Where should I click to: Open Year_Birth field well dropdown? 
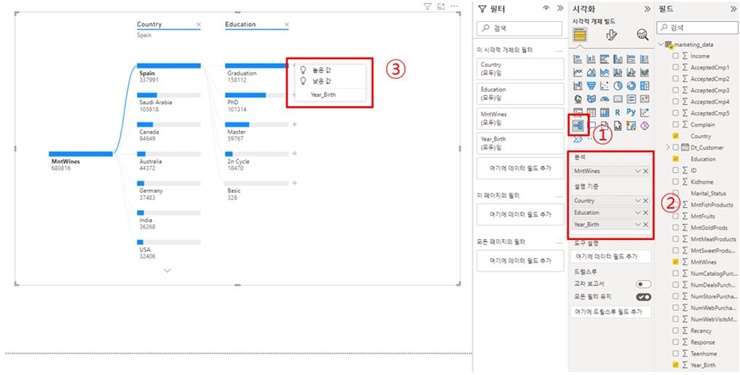pyautogui.click(x=639, y=225)
